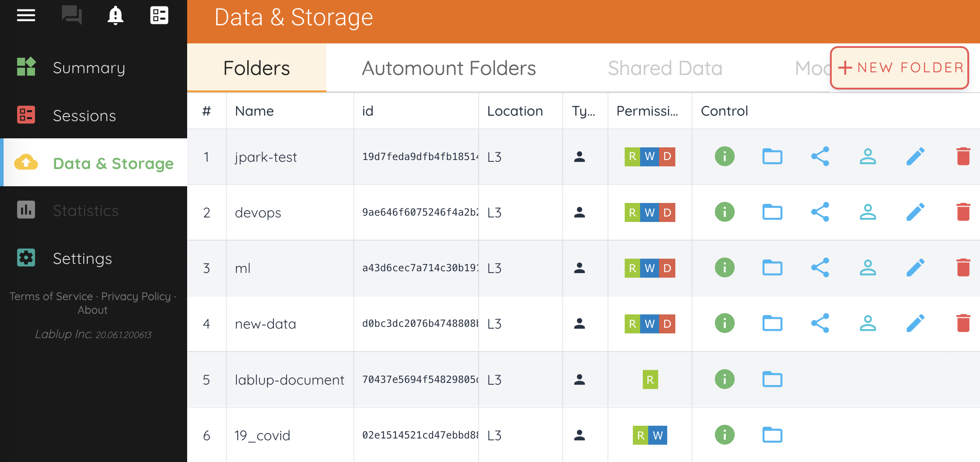Show info for jpark-test folder
980x462 pixels.
coord(725,156)
